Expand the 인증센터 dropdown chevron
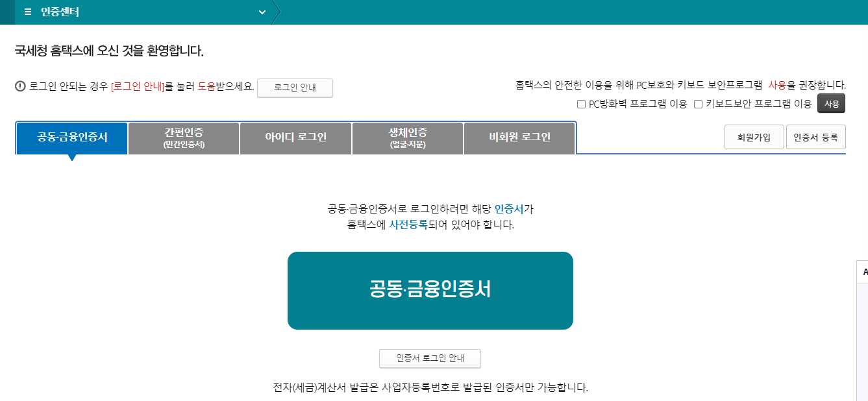Screen dimensions: 868x401 click(262, 12)
